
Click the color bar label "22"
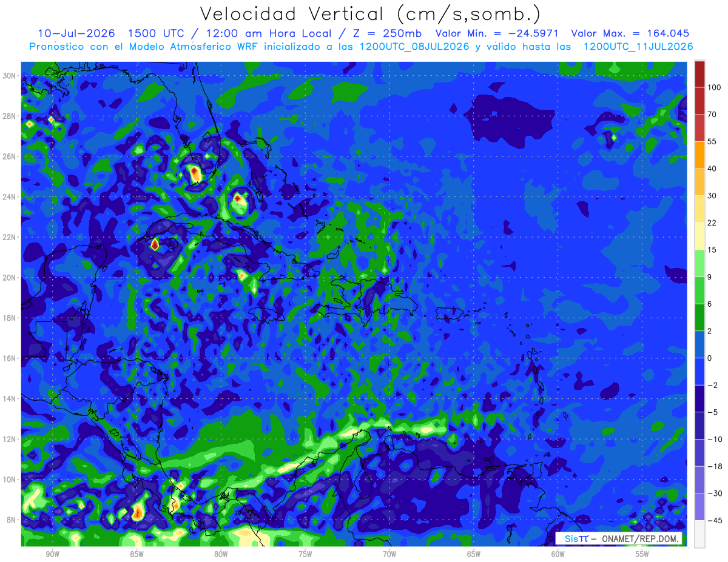[x=712, y=222]
